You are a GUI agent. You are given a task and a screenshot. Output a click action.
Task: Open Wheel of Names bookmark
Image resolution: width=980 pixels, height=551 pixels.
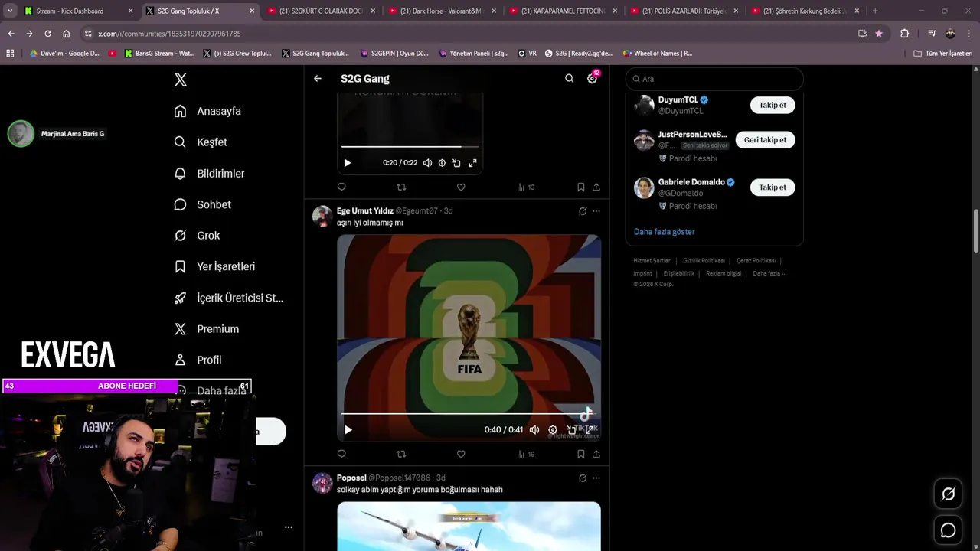[657, 54]
